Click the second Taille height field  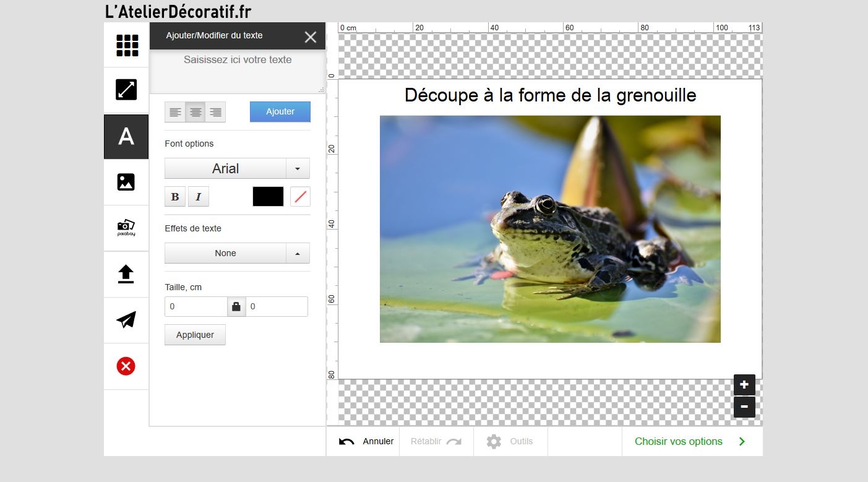(x=277, y=307)
